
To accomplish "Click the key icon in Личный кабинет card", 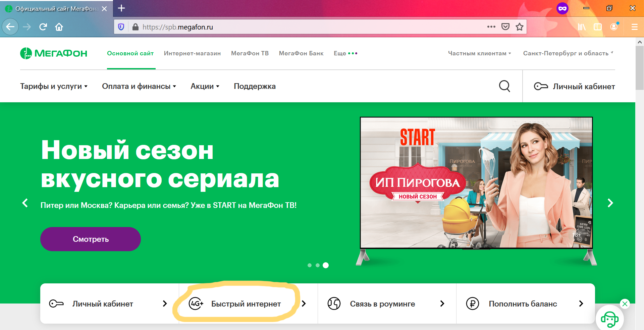I will [56, 304].
